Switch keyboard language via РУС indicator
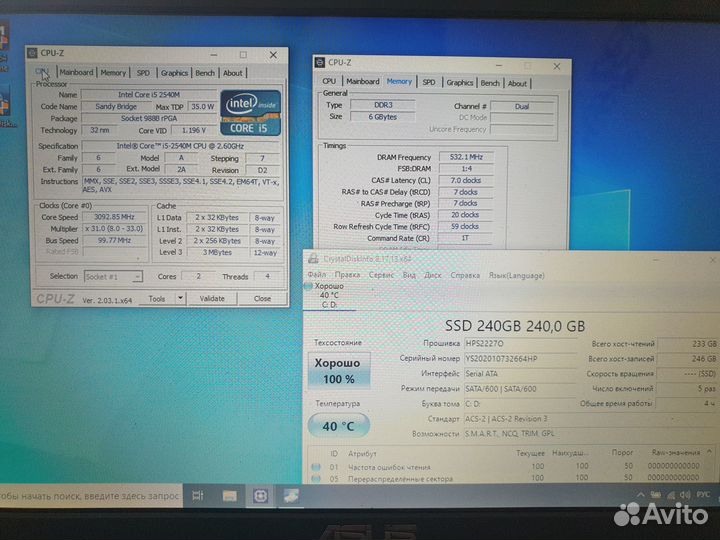 (703, 495)
